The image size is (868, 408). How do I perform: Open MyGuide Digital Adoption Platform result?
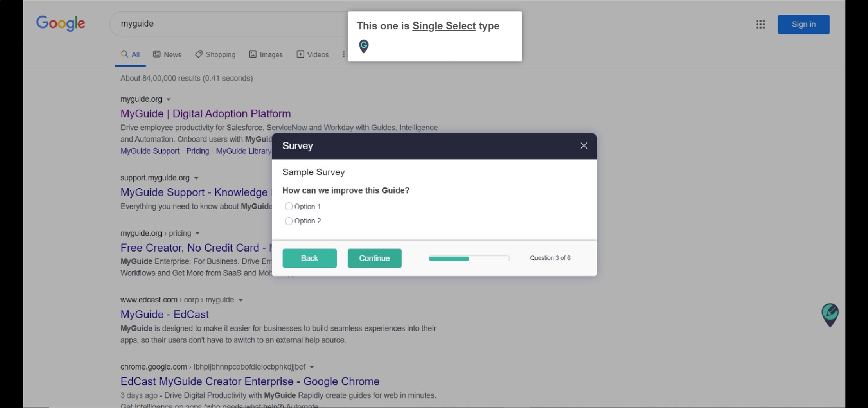pyautogui.click(x=206, y=113)
